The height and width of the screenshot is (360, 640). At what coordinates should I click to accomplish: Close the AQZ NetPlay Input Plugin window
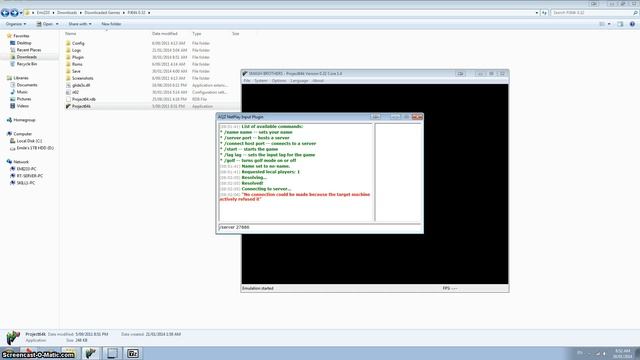tap(417, 117)
